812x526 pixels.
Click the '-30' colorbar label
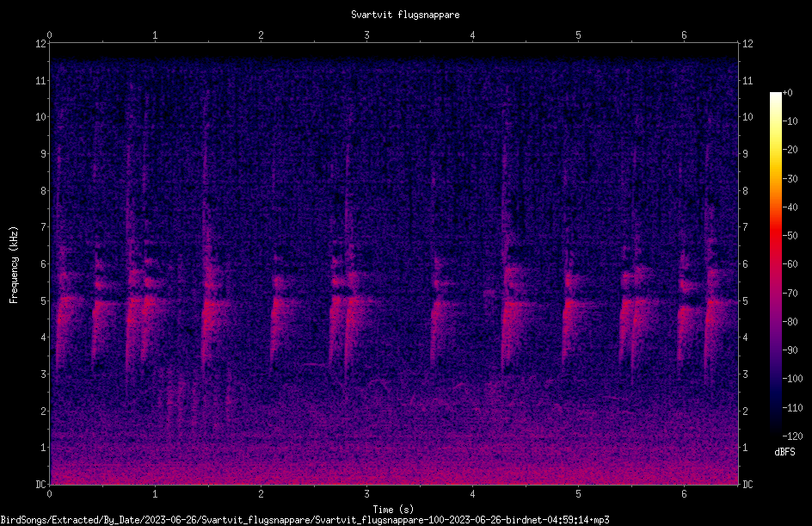click(x=790, y=179)
